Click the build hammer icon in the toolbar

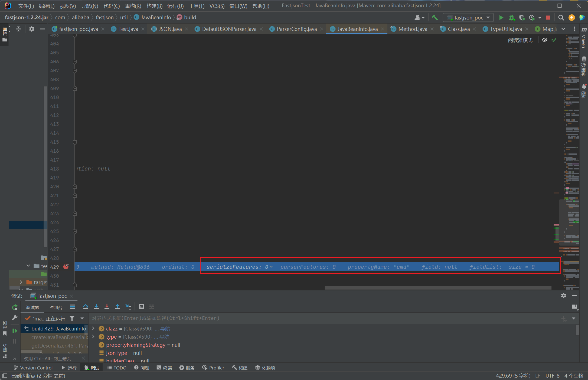tap(435, 18)
